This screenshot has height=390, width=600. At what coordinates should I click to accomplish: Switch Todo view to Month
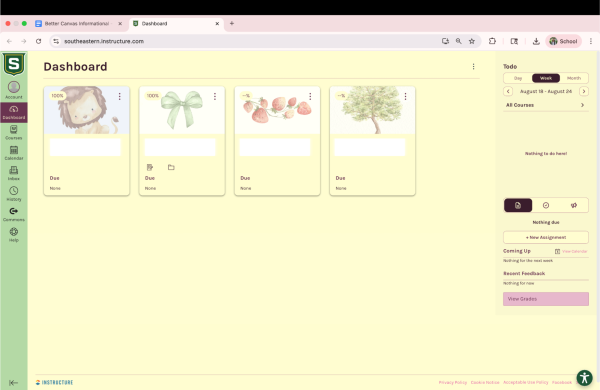pos(574,78)
